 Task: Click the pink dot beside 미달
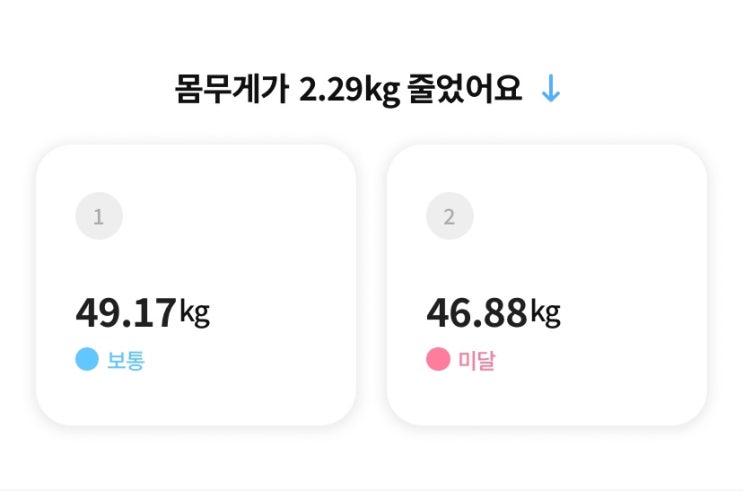438,360
